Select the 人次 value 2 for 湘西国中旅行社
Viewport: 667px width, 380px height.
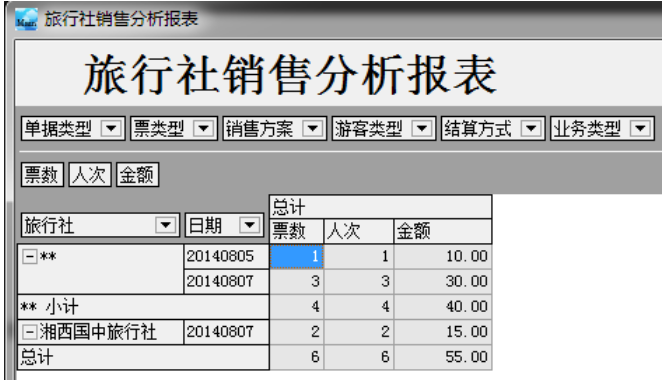coord(359,331)
